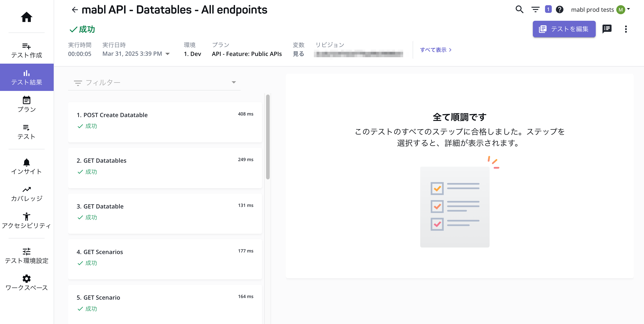Open the comments icon next to edit button

[607, 29]
